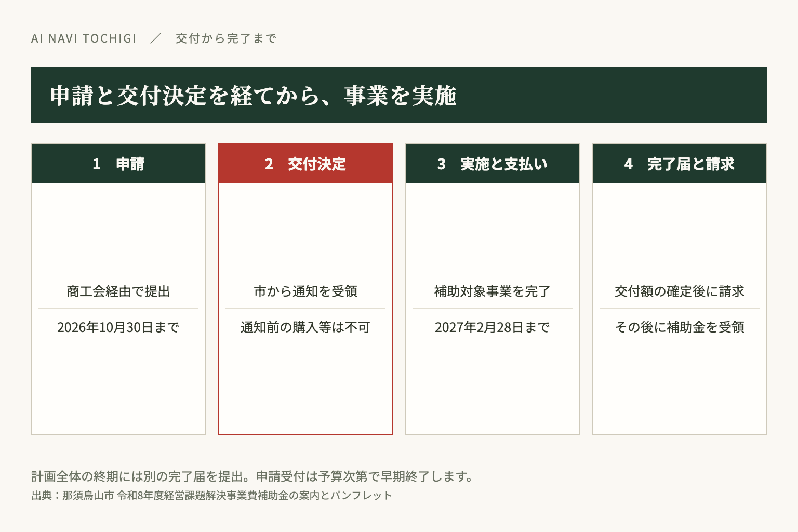
Task: Click the text '市から通知を受領'
Action: pyautogui.click(x=305, y=291)
